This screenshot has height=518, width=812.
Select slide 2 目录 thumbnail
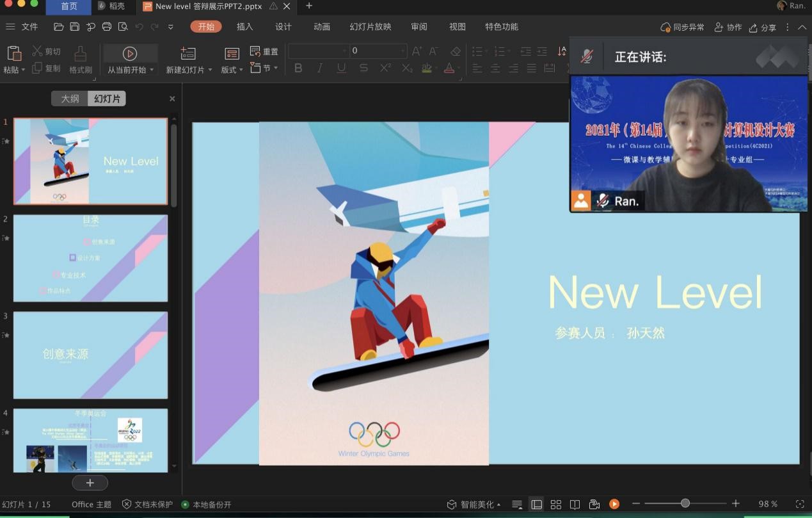coord(91,258)
